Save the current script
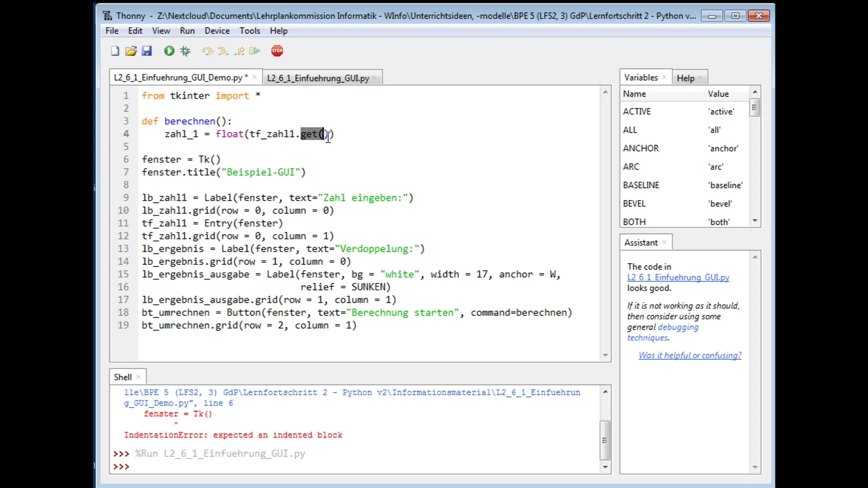Viewport: 868px width, 488px height. pyautogui.click(x=146, y=51)
